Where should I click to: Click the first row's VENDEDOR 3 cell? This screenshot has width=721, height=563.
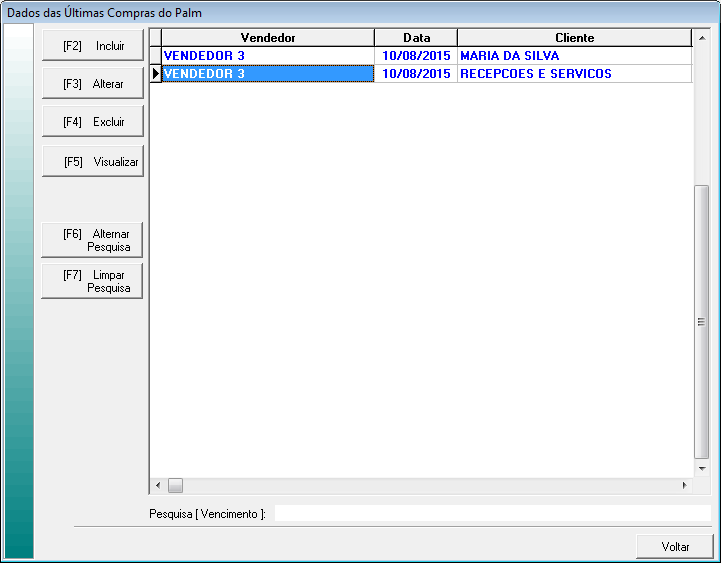(x=267, y=56)
